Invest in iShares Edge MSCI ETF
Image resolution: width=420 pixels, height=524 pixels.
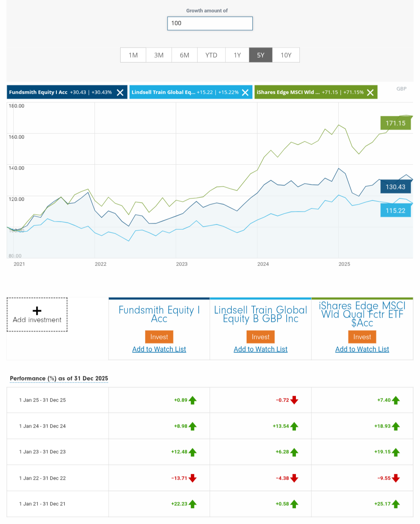362,337
